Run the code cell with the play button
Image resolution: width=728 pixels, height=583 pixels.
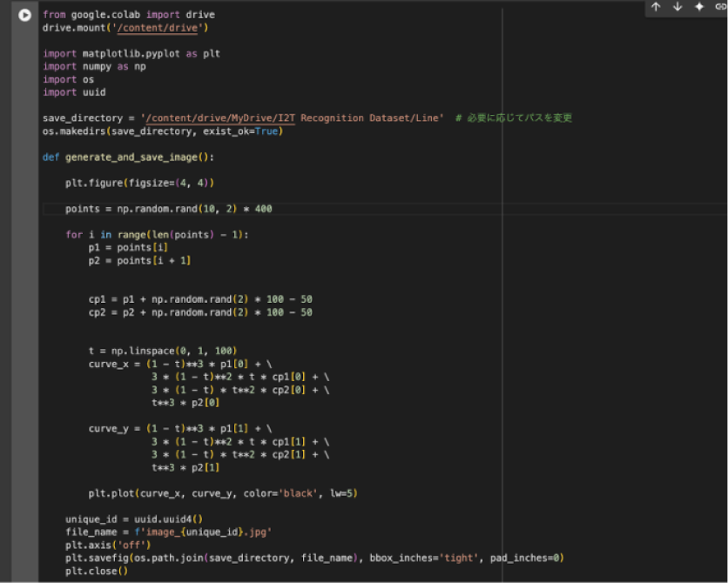click(x=24, y=16)
